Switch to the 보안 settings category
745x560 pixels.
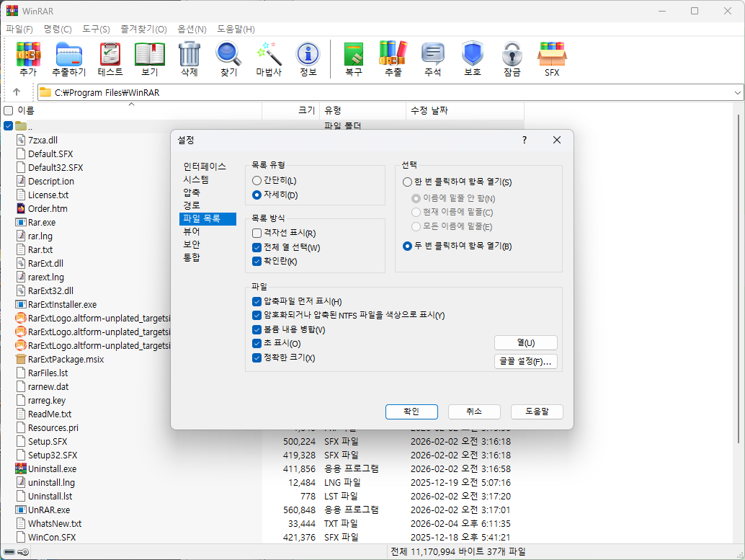pyautogui.click(x=192, y=244)
